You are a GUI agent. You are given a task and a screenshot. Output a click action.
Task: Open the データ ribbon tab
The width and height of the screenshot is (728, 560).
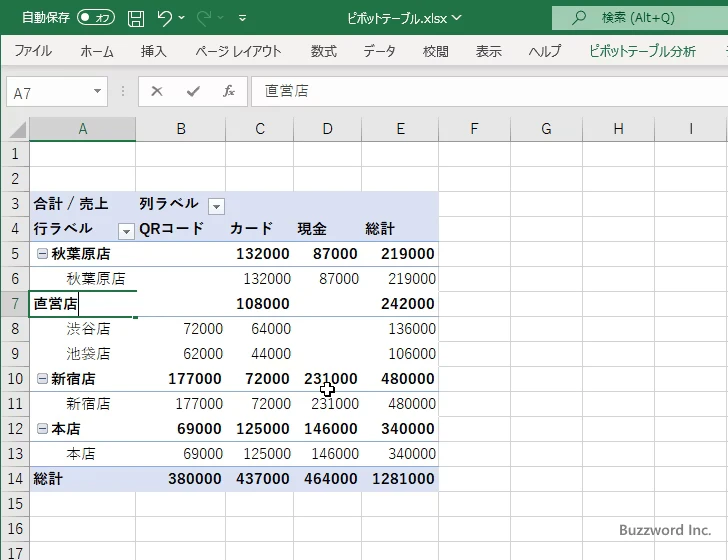coord(379,51)
